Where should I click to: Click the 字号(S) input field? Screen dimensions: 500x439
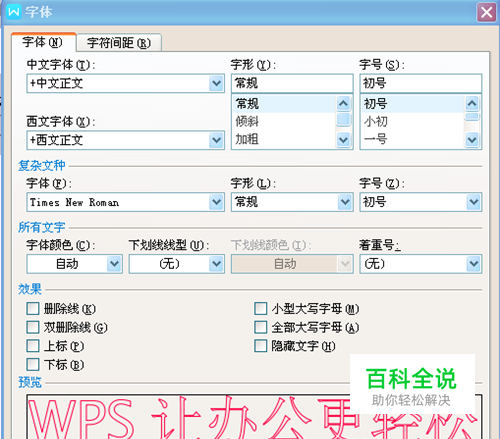tap(421, 83)
